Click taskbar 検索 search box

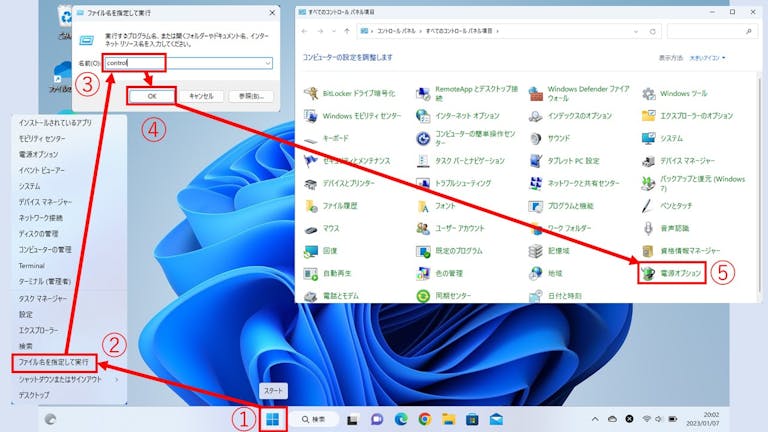313,419
